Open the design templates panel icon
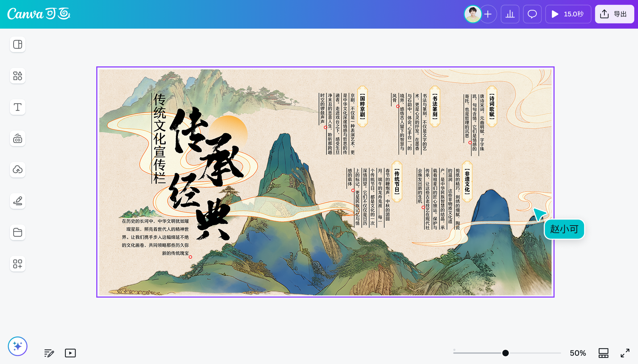This screenshot has height=364, width=638. click(x=18, y=45)
